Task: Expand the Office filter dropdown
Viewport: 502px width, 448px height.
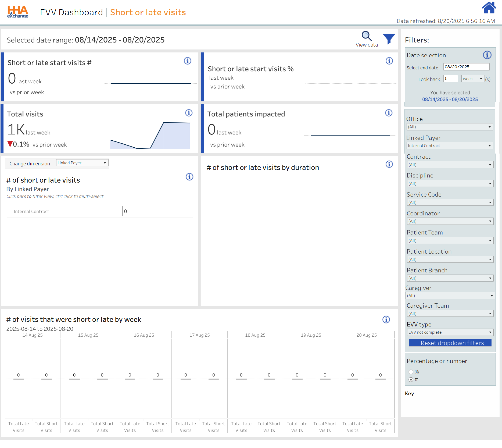Action: click(450, 127)
